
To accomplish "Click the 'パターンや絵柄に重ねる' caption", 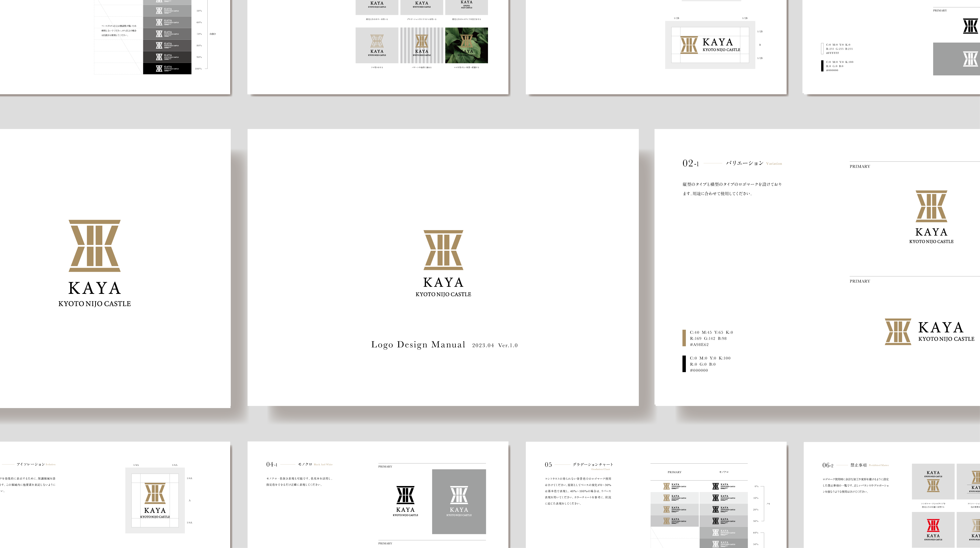I will (421, 67).
